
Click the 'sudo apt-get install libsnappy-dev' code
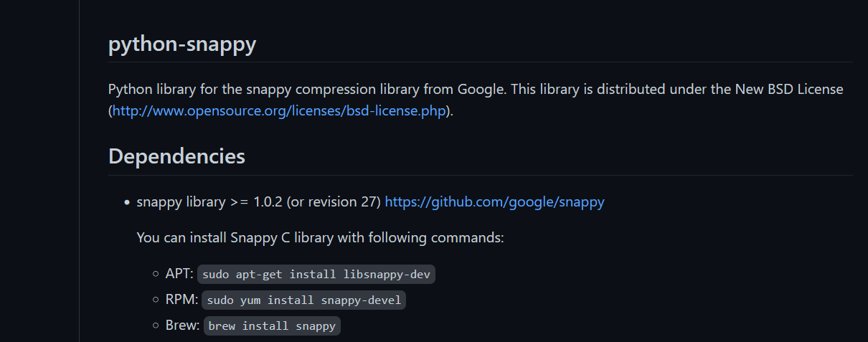click(x=316, y=274)
